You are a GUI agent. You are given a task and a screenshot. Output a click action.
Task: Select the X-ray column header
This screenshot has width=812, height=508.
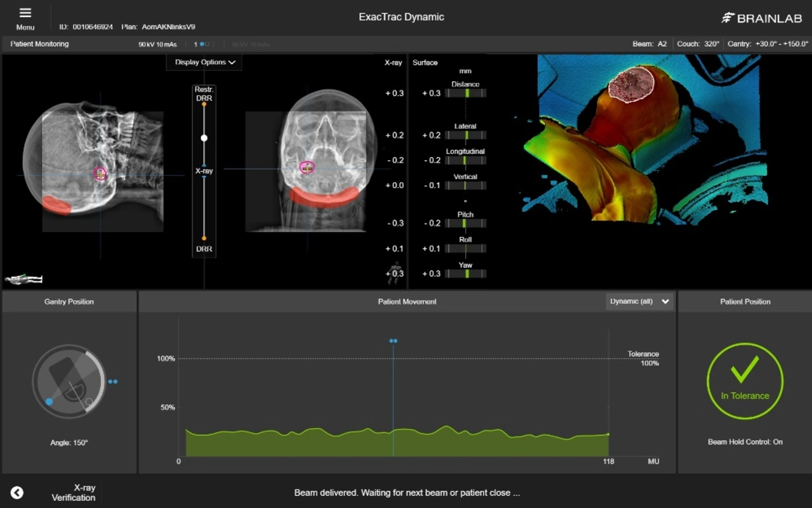click(x=393, y=63)
